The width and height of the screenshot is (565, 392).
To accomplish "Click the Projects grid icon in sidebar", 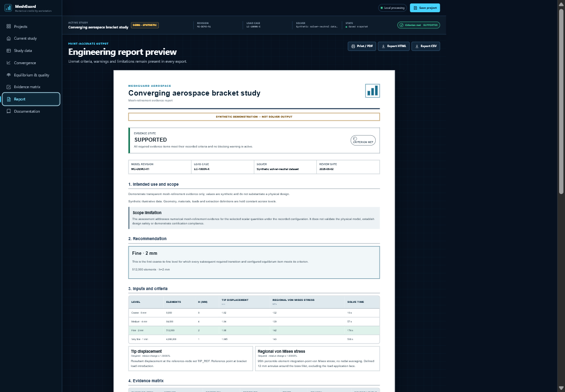I will tap(9, 26).
